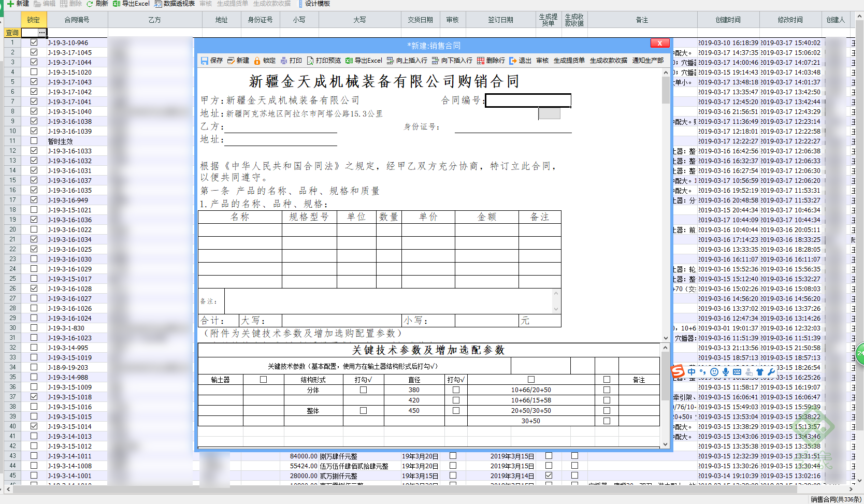864x504 pixels.
Task: Click the 删除行 delete row icon
Action: click(x=481, y=61)
